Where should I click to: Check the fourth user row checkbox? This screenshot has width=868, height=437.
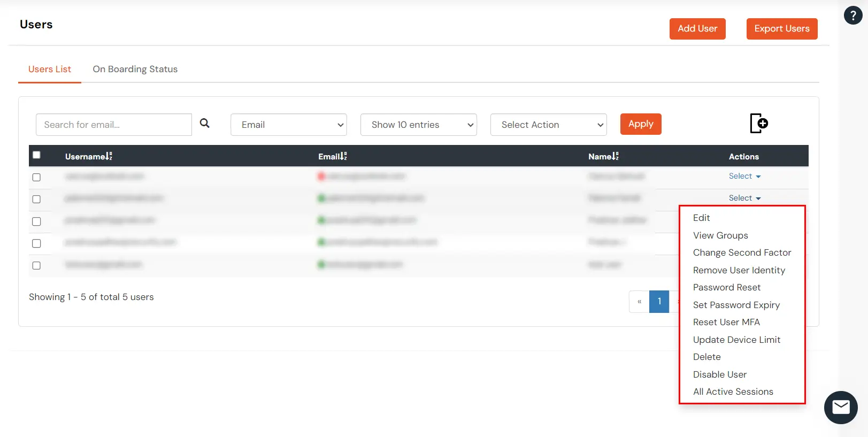(36, 243)
